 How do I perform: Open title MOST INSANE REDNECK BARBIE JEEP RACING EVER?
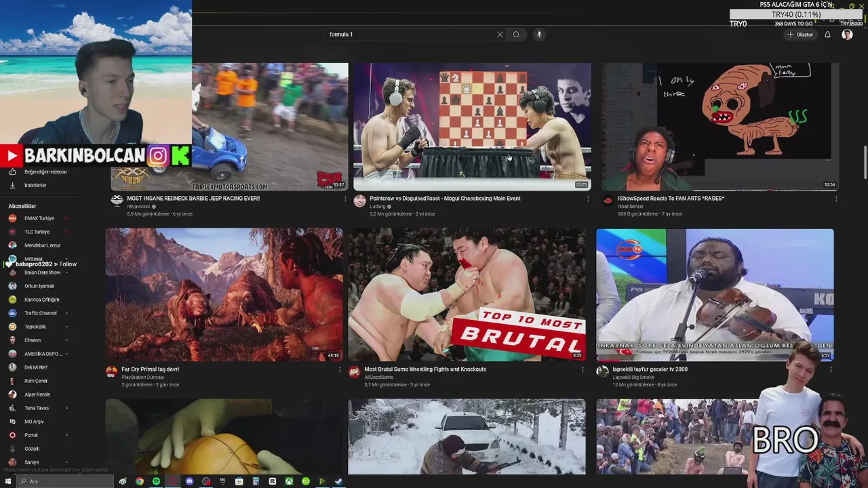tap(193, 199)
